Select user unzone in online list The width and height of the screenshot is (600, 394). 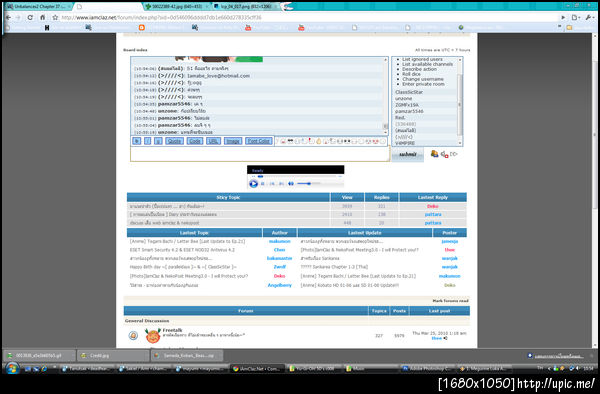(x=403, y=99)
